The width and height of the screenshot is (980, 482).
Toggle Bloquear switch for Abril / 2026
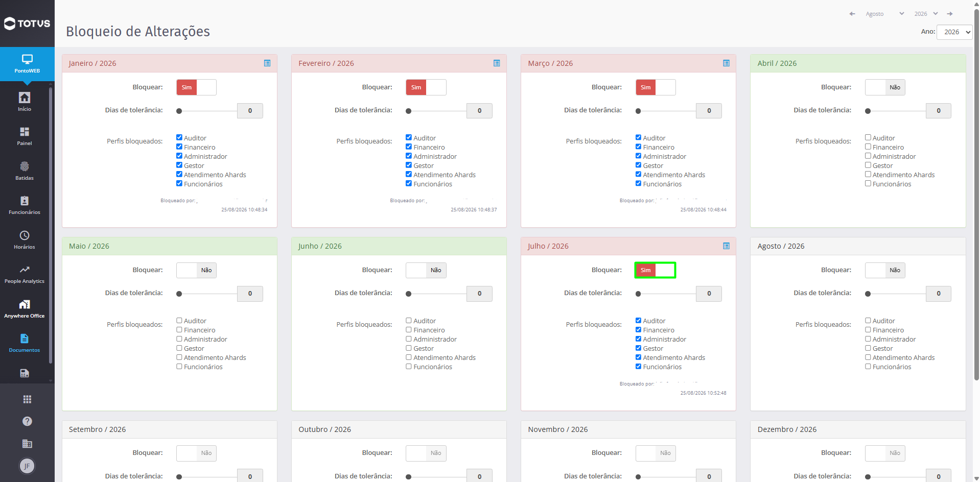(x=885, y=87)
